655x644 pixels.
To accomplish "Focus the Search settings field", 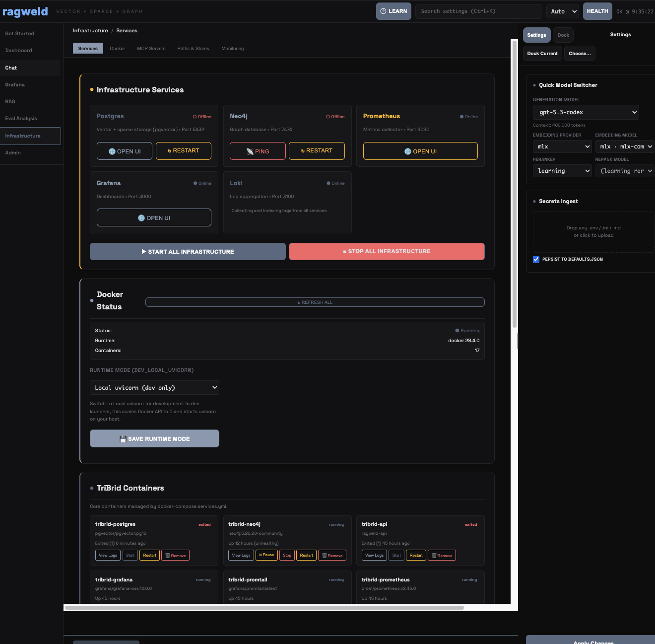I will (x=478, y=11).
